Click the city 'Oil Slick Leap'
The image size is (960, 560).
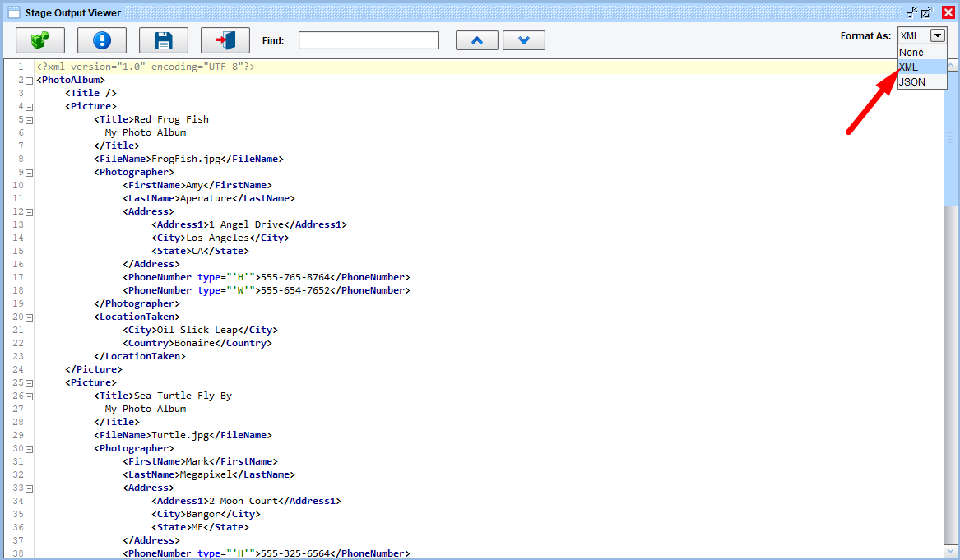coord(197,330)
